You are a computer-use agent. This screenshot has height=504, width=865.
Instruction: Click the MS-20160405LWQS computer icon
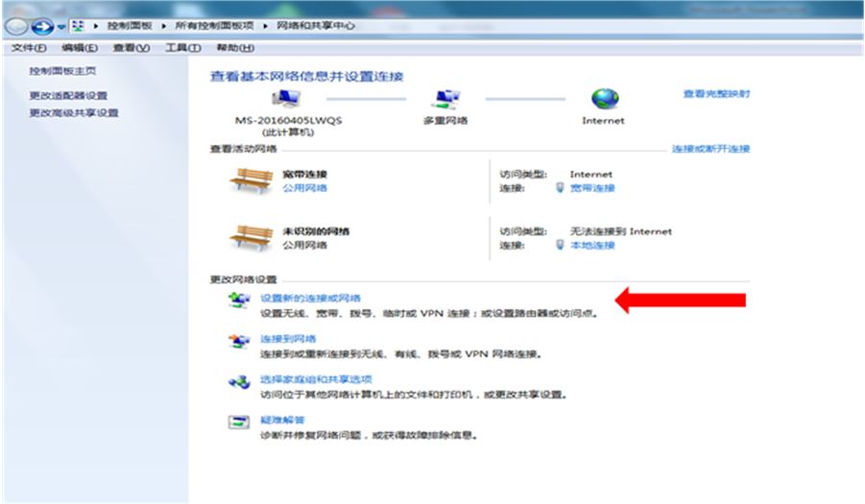pos(286,99)
